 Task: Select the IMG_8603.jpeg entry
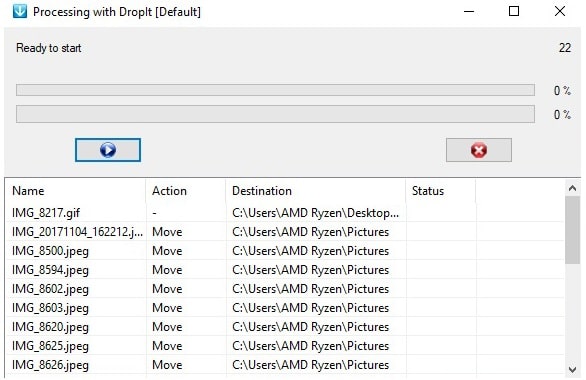50,308
